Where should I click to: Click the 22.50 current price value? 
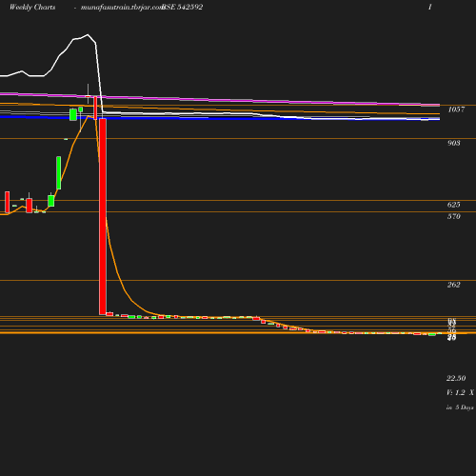click(456, 378)
